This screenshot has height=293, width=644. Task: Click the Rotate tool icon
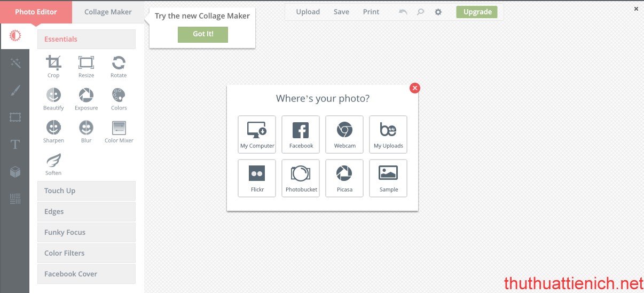119,64
